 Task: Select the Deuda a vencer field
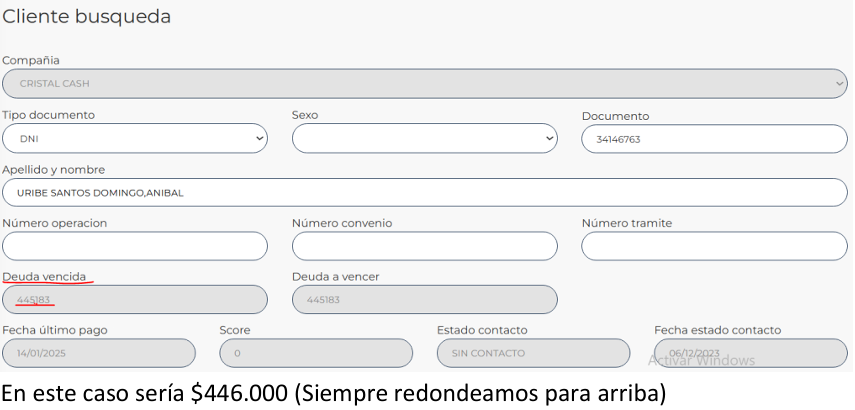click(x=424, y=300)
